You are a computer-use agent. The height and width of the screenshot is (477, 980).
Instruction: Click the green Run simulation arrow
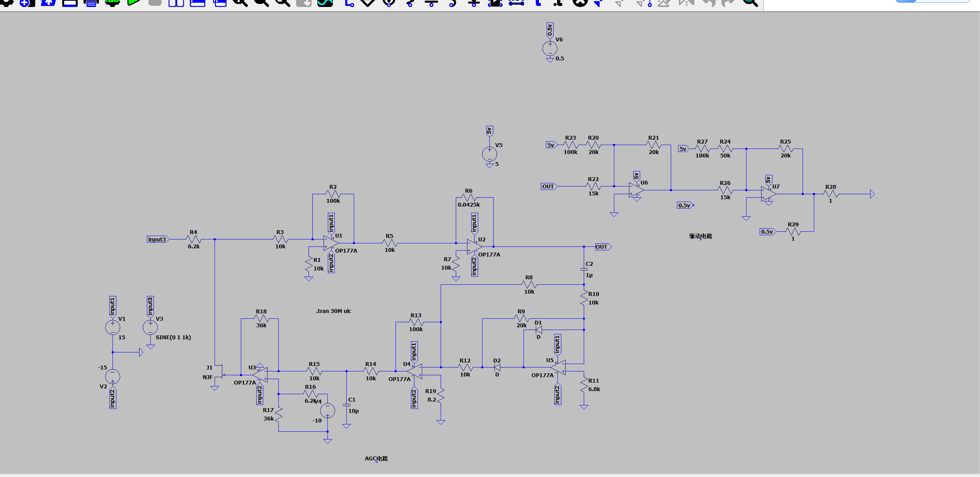(134, 2)
